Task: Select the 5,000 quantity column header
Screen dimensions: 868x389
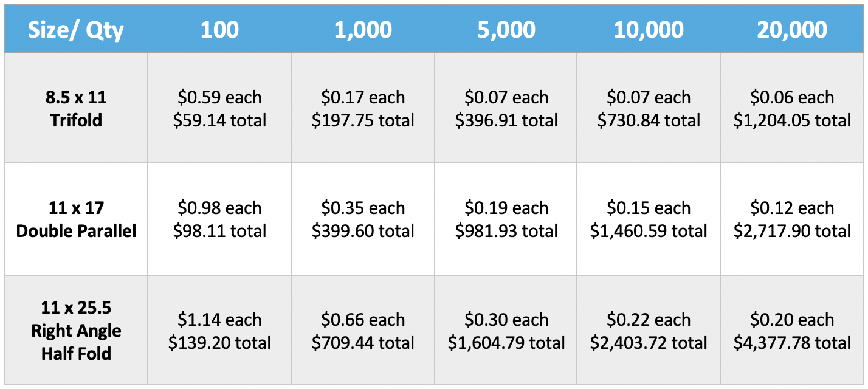Action: pos(506,29)
